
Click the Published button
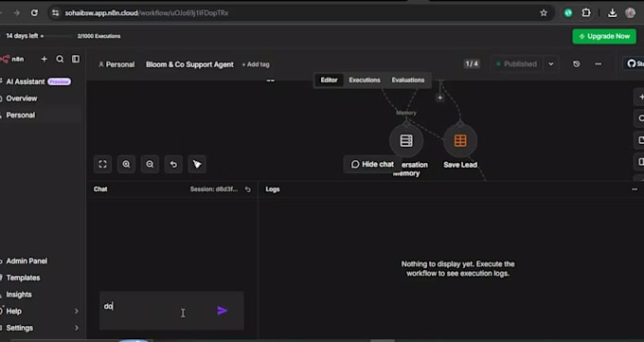pos(517,64)
